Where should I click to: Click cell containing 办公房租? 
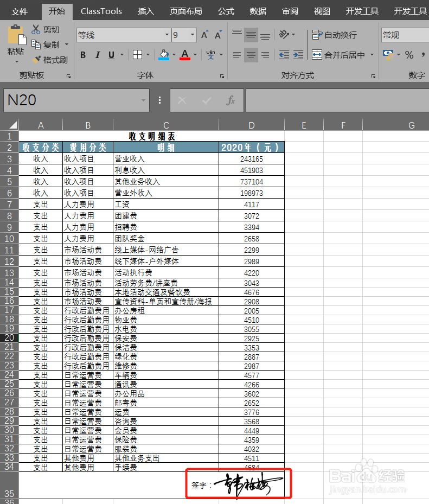(x=166, y=310)
